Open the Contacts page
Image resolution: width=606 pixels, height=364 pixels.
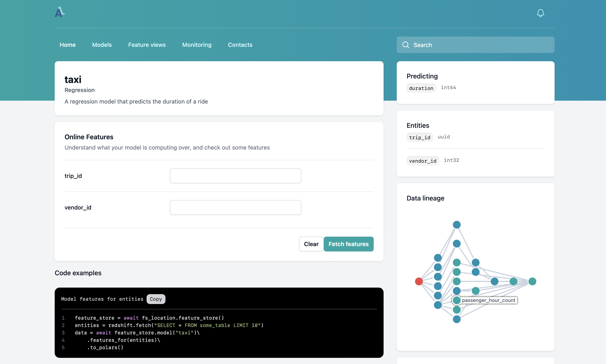[240, 45]
